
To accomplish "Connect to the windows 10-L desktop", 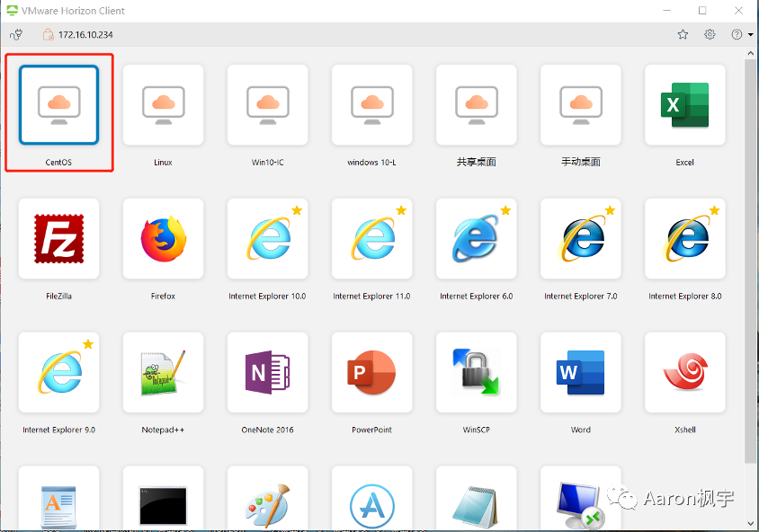I will [371, 105].
